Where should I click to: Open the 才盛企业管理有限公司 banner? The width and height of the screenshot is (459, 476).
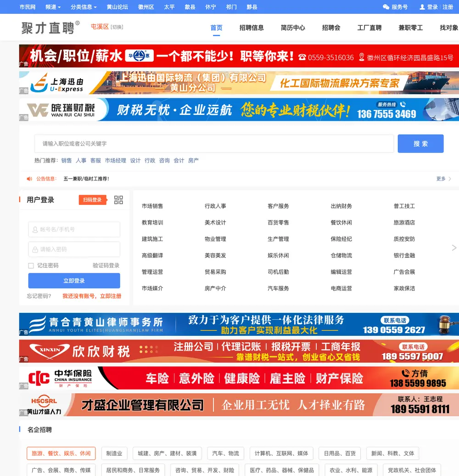coord(239,405)
